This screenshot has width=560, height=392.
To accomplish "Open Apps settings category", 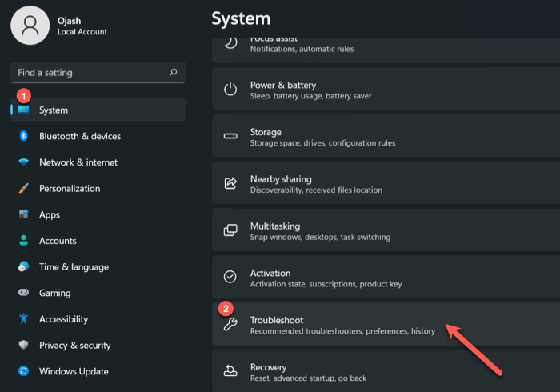I will (x=98, y=214).
